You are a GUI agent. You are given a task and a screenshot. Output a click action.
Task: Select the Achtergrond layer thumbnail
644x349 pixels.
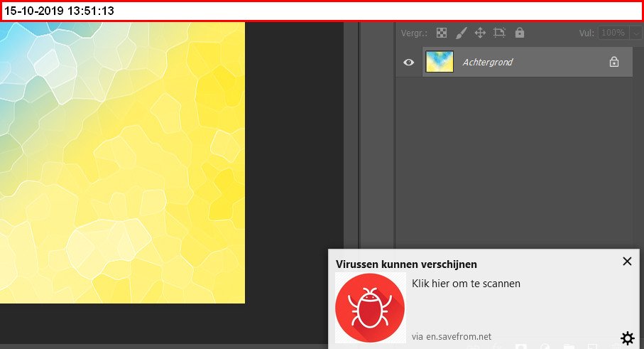click(440, 62)
